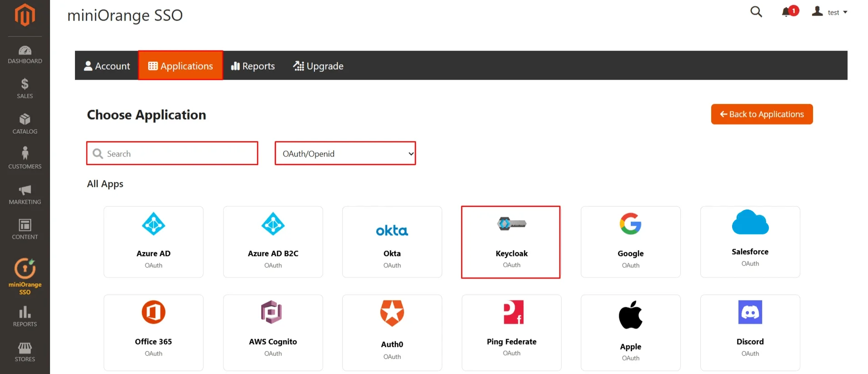Viewport: 868px width, 374px height.
Task: Open the Marketing sidebar menu
Action: [25, 194]
